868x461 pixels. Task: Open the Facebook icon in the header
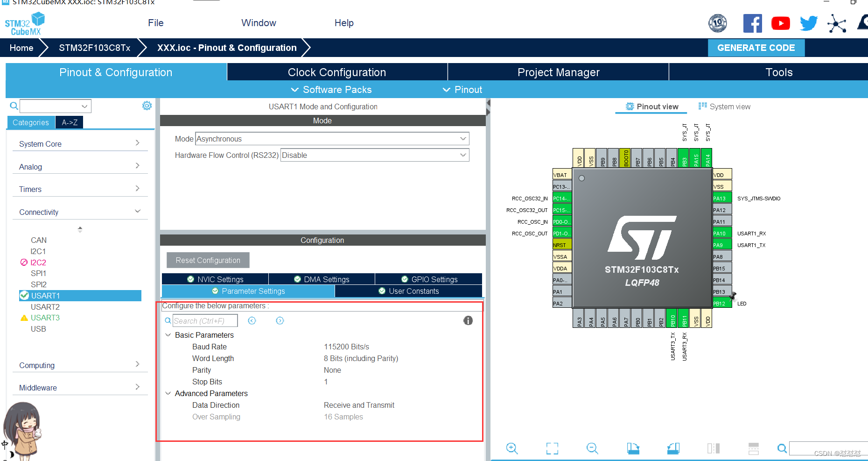tap(752, 23)
